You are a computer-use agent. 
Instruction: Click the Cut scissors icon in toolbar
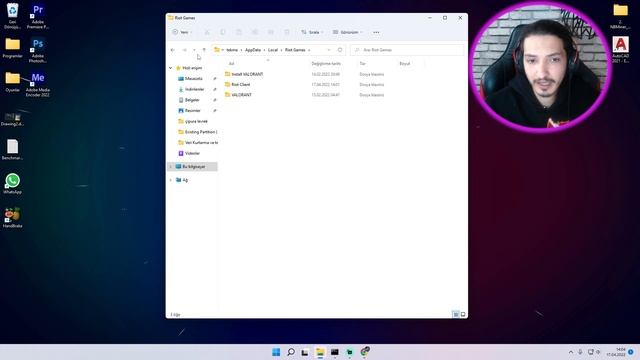[207, 32]
